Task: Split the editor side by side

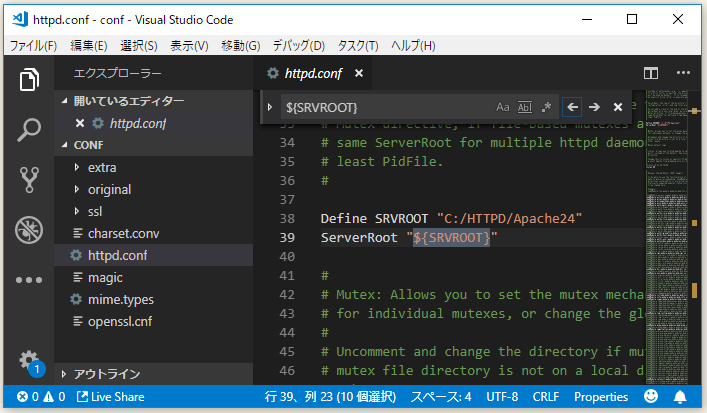Action: pos(651,73)
